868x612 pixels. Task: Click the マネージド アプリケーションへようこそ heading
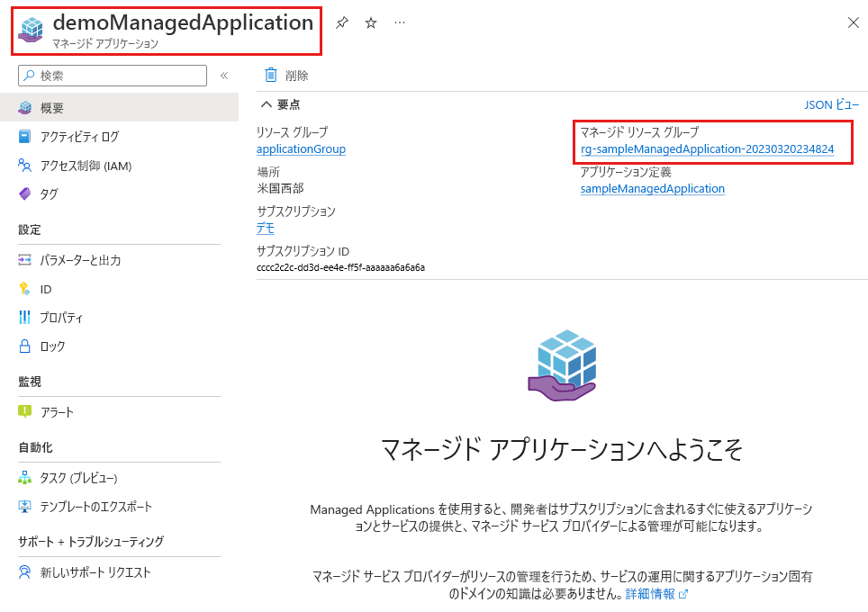tap(562, 449)
